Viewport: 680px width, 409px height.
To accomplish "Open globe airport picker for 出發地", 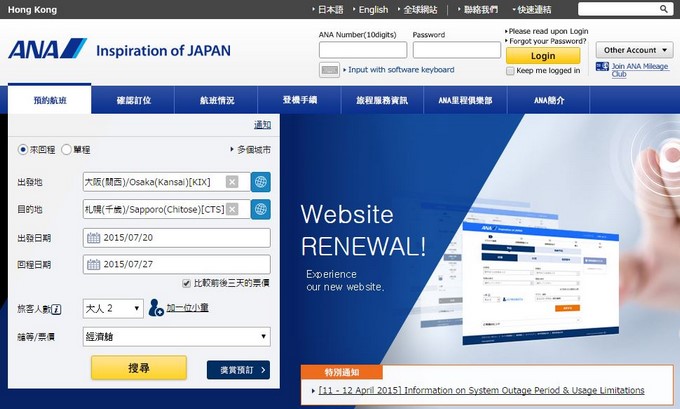I will (261, 182).
